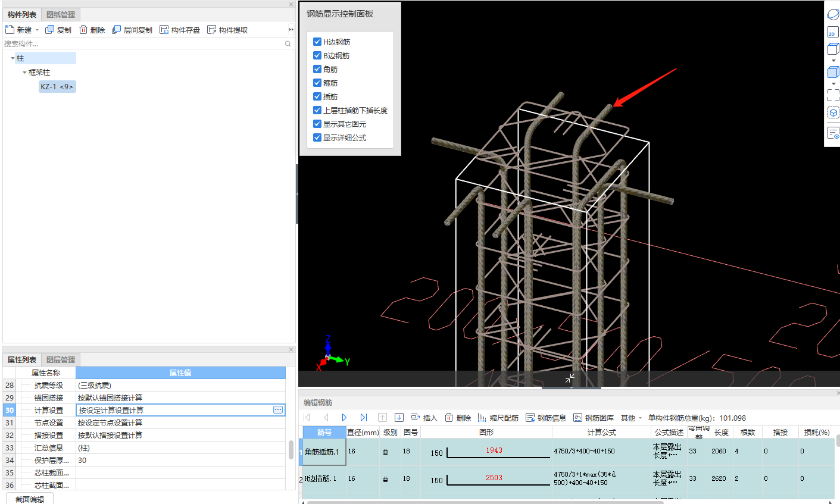Click the dashed cube selection view icon
This screenshot has height=504, width=840.
point(833,112)
